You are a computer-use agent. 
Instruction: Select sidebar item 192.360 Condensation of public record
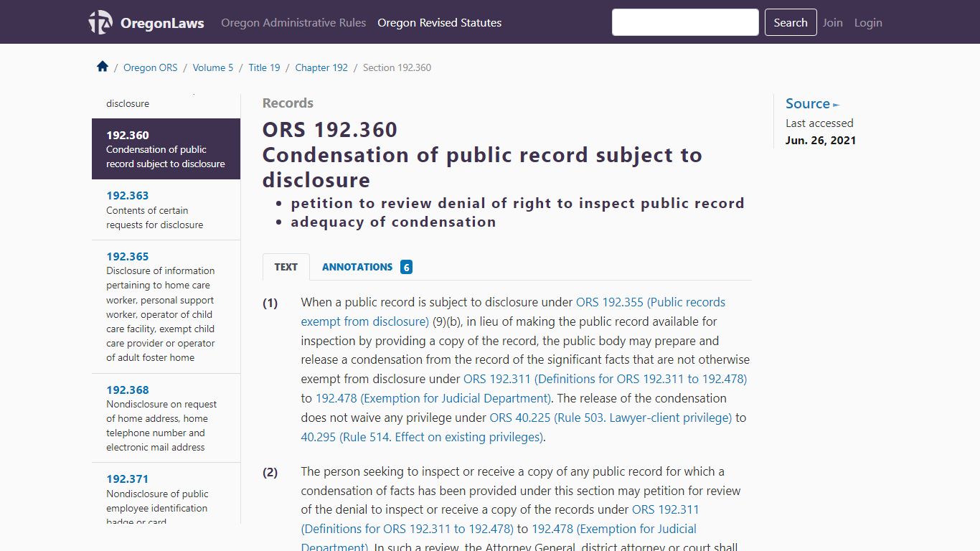click(166, 149)
